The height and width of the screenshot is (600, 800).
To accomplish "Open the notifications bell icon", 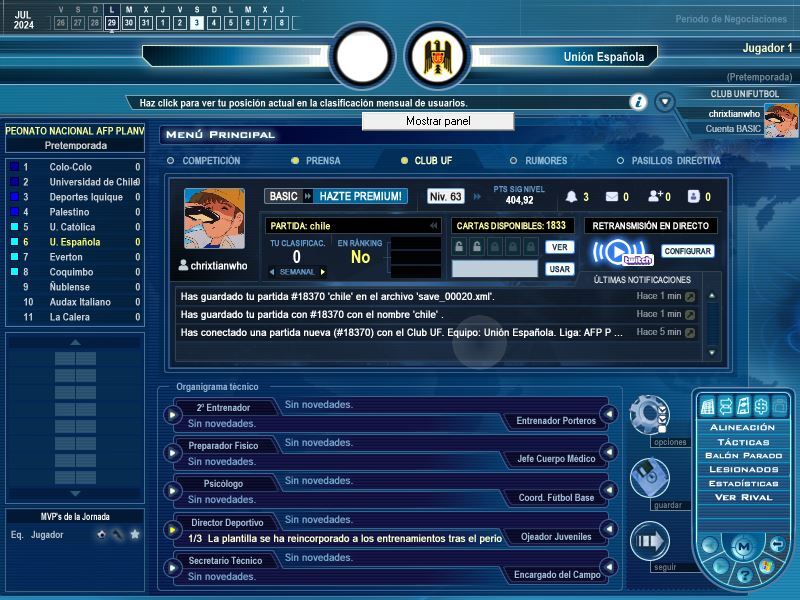I will pos(572,197).
